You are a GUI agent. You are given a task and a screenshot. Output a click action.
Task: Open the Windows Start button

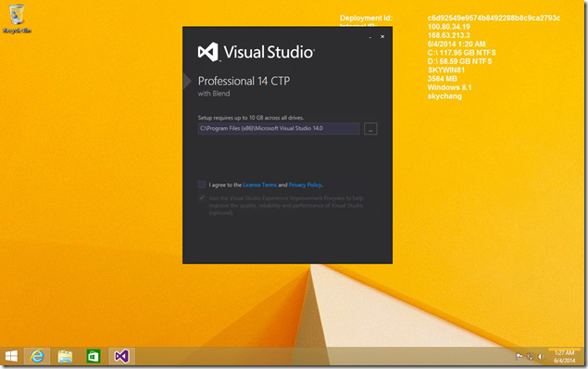point(11,356)
